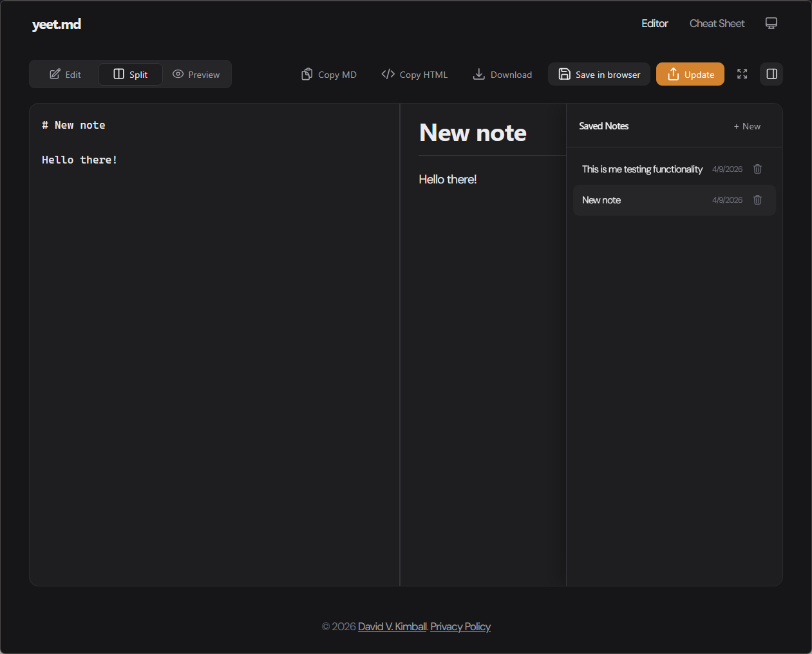Click Save in browser button
Image resolution: width=812 pixels, height=654 pixels.
599,74
